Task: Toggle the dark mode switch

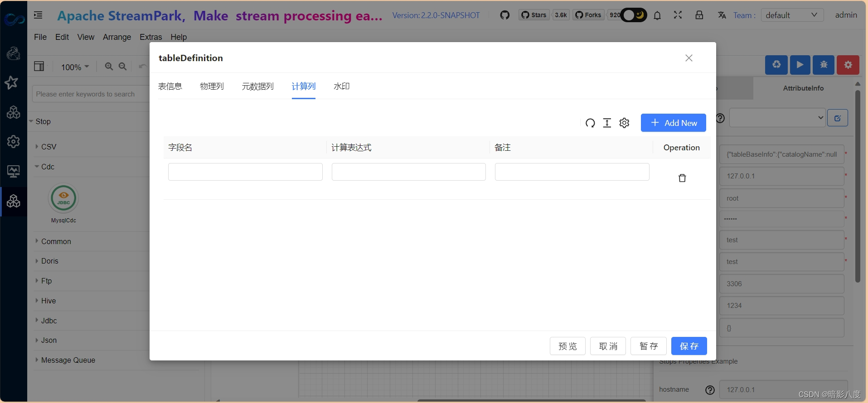Action: point(633,15)
